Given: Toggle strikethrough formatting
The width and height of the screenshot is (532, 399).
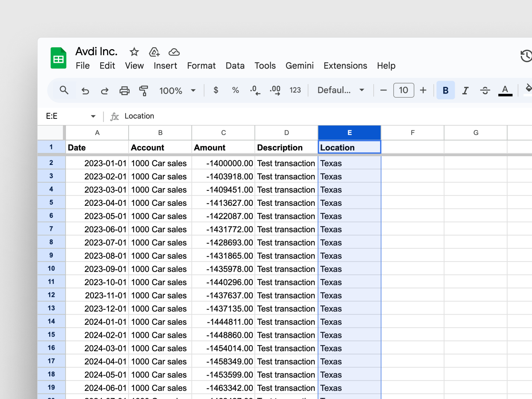Looking at the screenshot, I should [485, 90].
